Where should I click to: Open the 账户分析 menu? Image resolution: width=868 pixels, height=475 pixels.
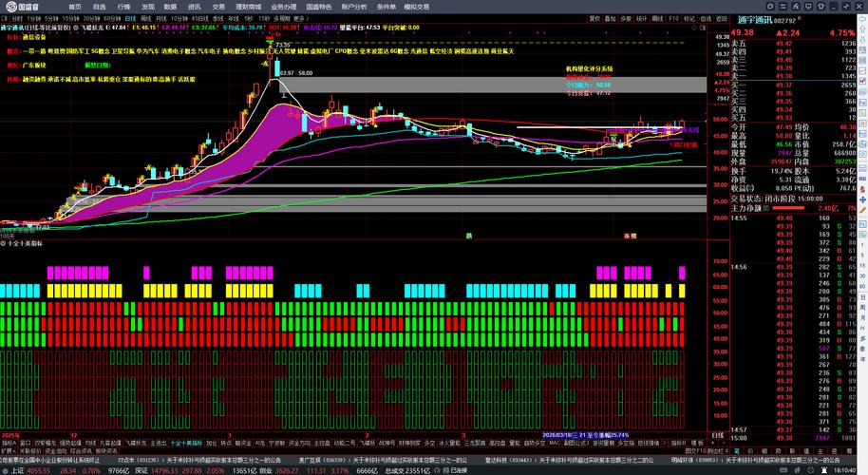click(353, 7)
